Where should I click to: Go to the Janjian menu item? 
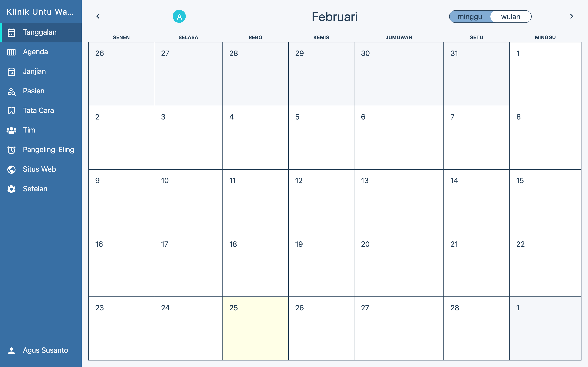click(34, 71)
